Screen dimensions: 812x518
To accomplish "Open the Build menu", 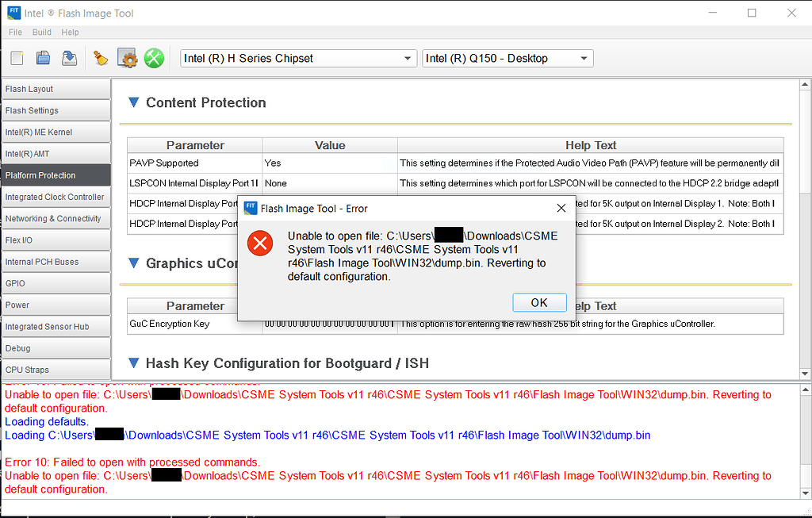I will [x=42, y=33].
